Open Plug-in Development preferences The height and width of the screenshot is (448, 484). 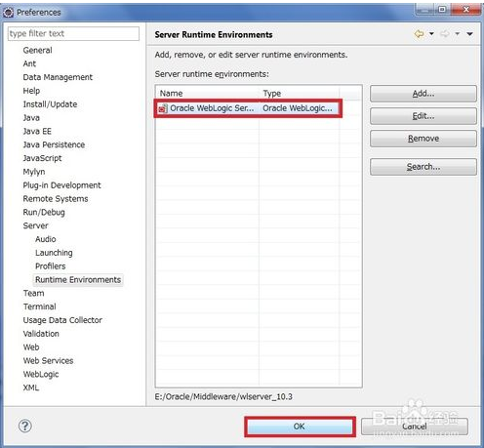pyautogui.click(x=61, y=185)
